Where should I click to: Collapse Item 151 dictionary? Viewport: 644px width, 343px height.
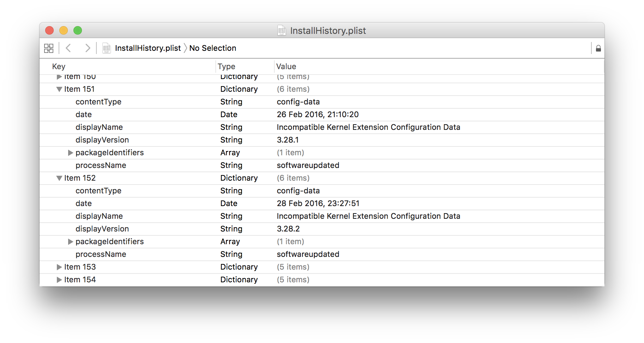[x=59, y=89]
